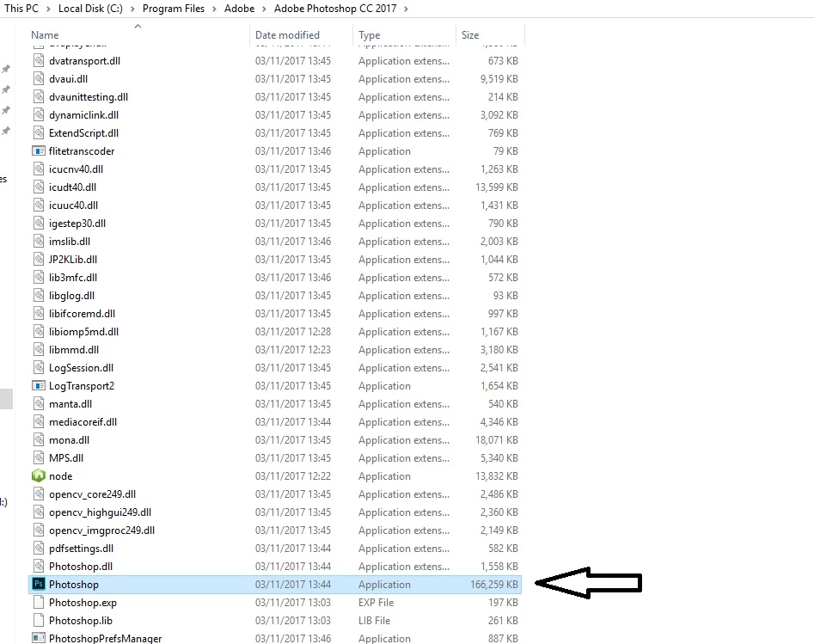Expand the chevron after This PC in path
Image resolution: width=814 pixels, height=644 pixels.
48,9
